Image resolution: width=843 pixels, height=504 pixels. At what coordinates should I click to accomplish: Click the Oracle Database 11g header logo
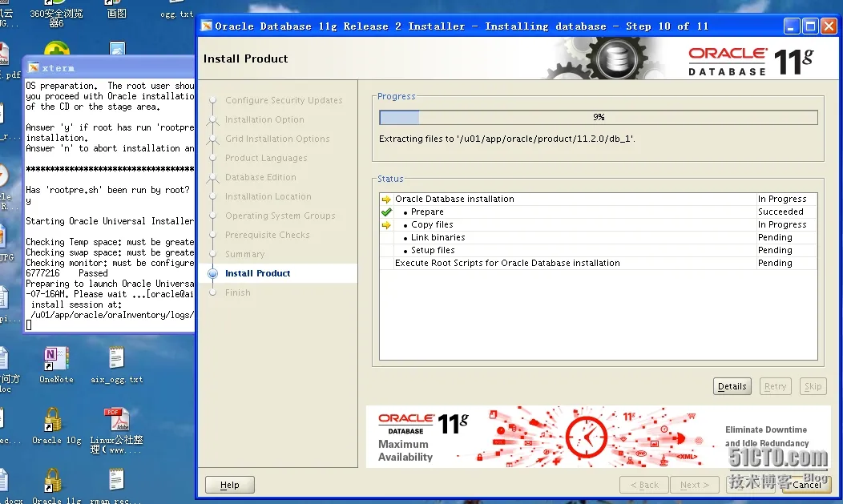point(751,62)
